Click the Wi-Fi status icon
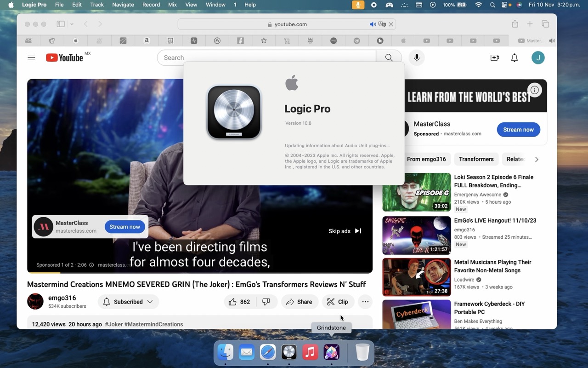This screenshot has height=368, width=588. tap(478, 5)
